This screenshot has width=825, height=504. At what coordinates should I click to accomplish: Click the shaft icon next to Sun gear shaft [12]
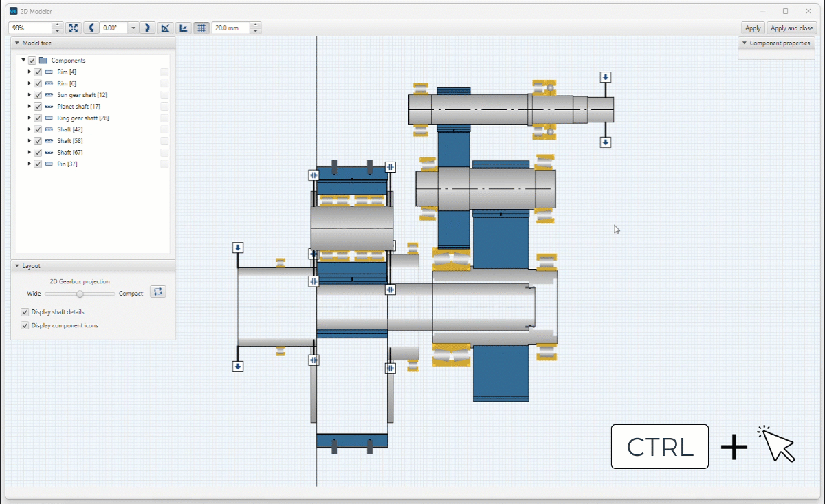tap(49, 95)
